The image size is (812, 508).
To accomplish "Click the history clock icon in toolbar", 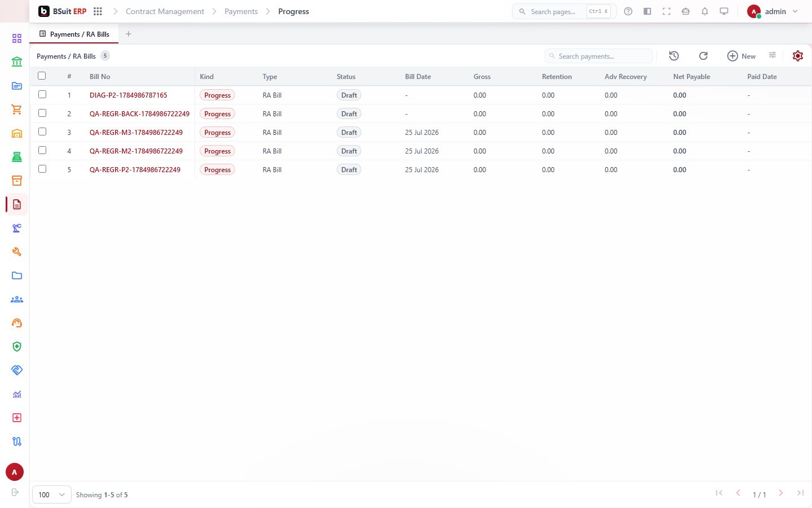I will point(674,56).
